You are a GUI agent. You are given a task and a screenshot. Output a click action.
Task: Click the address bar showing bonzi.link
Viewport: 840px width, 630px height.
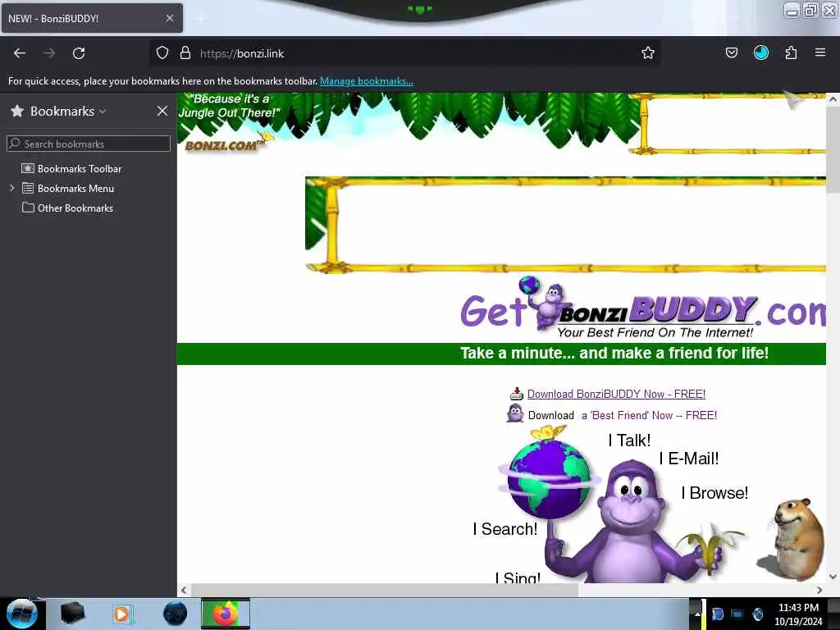pos(404,53)
